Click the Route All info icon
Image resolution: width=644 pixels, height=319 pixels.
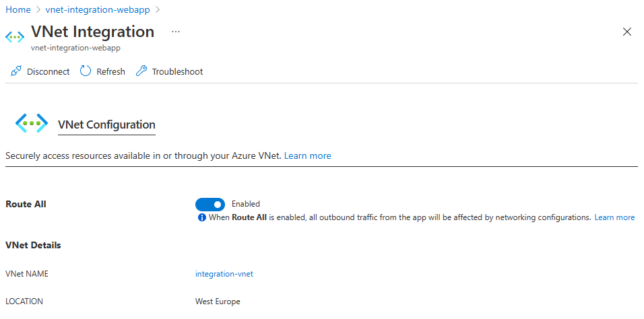click(201, 218)
